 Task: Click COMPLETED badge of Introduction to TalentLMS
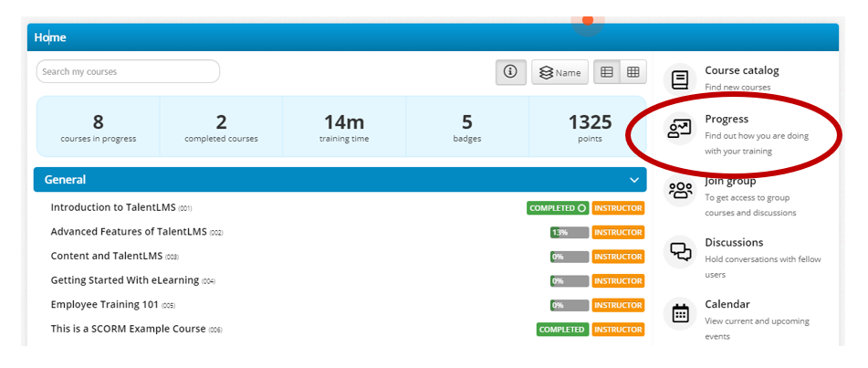click(558, 208)
